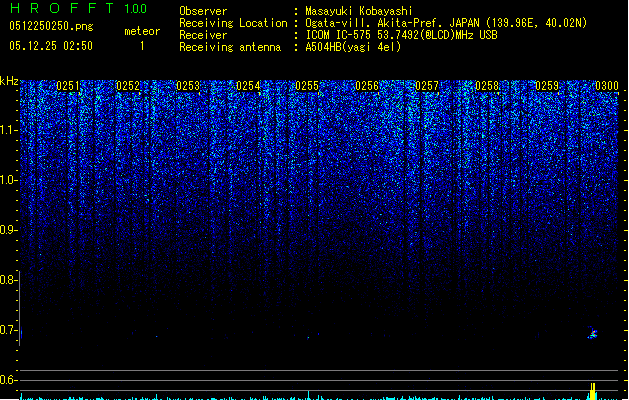Image resolution: width=629 pixels, height=400 pixels.
Task: Click the 0.6 kHz axis tick label
Action: (x=8, y=380)
